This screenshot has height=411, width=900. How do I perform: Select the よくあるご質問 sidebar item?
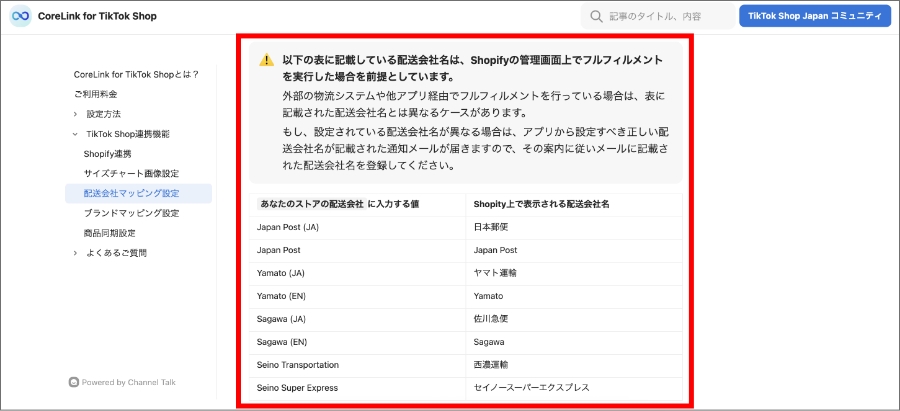(x=116, y=253)
